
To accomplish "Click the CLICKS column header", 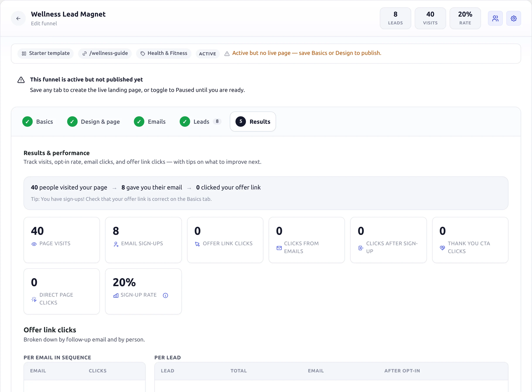I will (98, 371).
